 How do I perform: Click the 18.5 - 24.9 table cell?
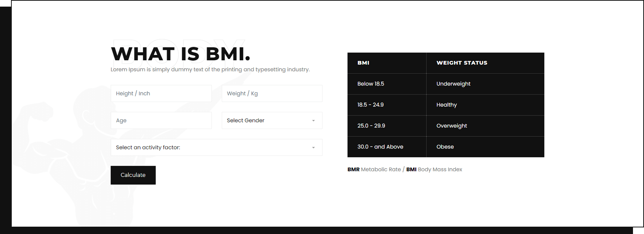[387, 105]
